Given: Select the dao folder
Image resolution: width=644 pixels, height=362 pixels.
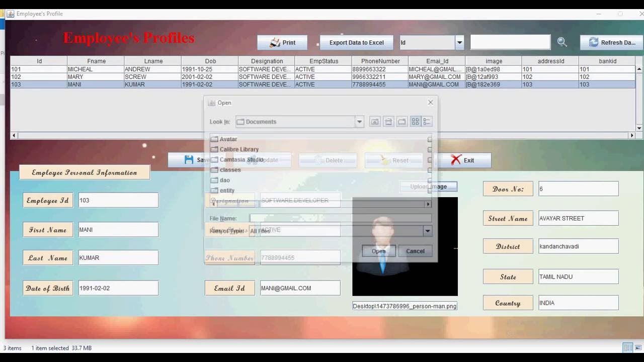Looking at the screenshot, I should coord(220,180).
